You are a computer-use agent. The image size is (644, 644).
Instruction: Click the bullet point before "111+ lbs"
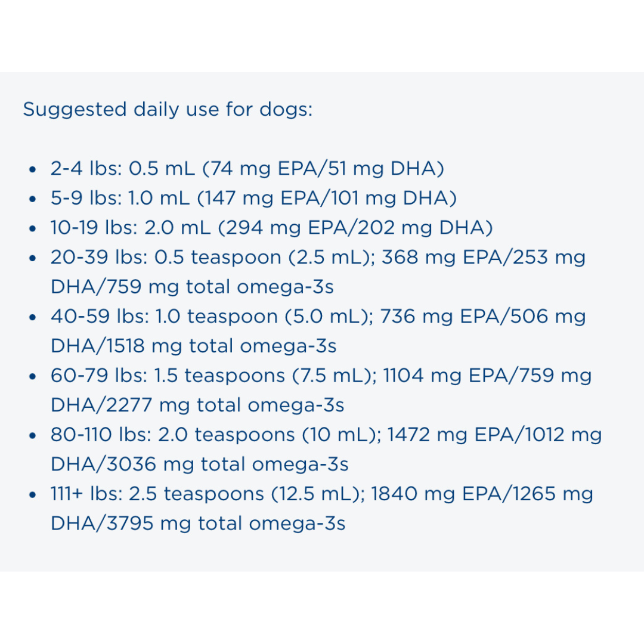pyautogui.click(x=33, y=494)
